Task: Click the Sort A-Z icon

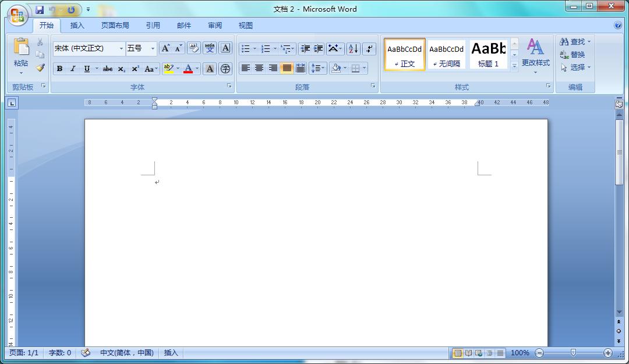Action: click(353, 49)
